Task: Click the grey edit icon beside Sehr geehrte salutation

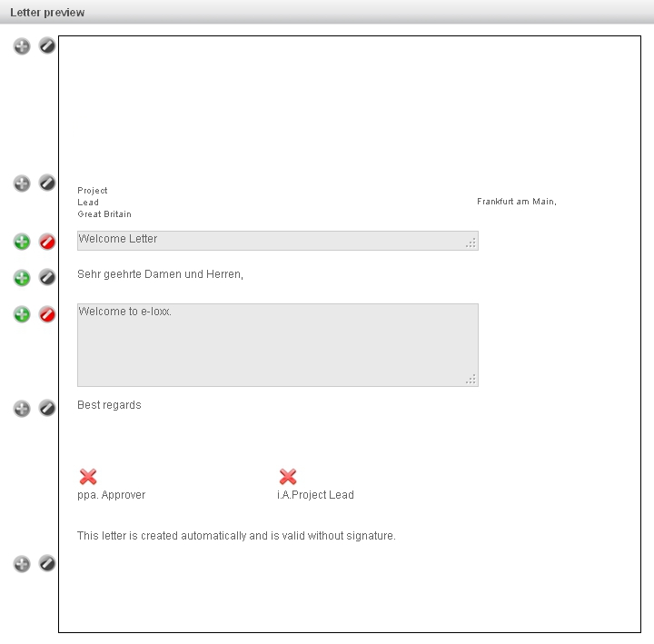Action: point(47,277)
